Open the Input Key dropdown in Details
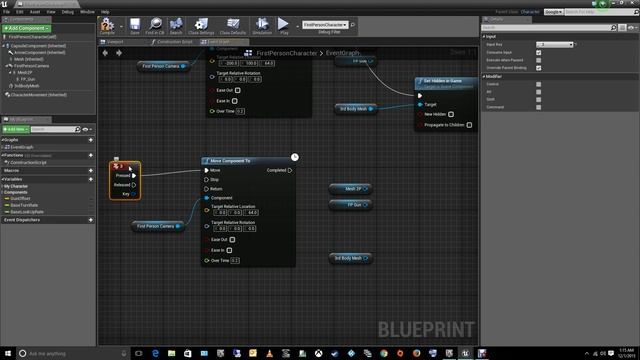This screenshot has height=360, width=640. point(554,44)
